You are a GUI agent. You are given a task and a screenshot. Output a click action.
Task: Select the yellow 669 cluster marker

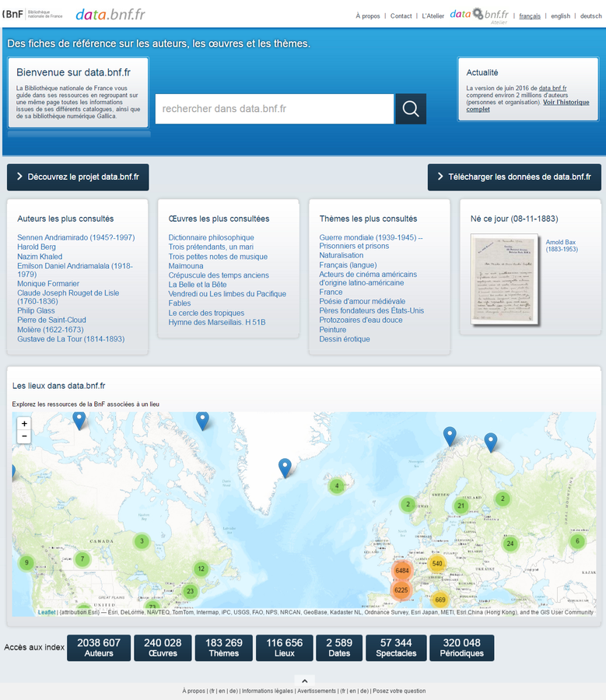tap(440, 600)
